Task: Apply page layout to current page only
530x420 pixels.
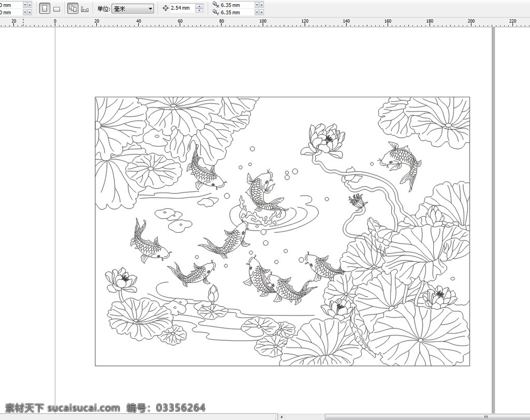Action: pos(85,9)
